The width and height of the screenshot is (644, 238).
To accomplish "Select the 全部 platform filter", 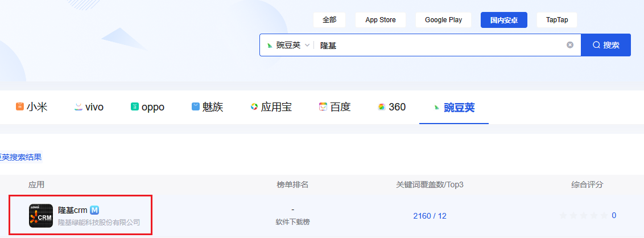I will click(x=329, y=20).
